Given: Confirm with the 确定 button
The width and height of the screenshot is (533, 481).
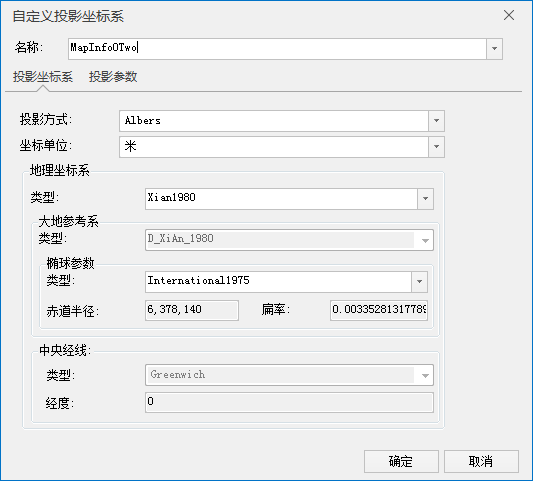Looking at the screenshot, I should coord(401,461).
